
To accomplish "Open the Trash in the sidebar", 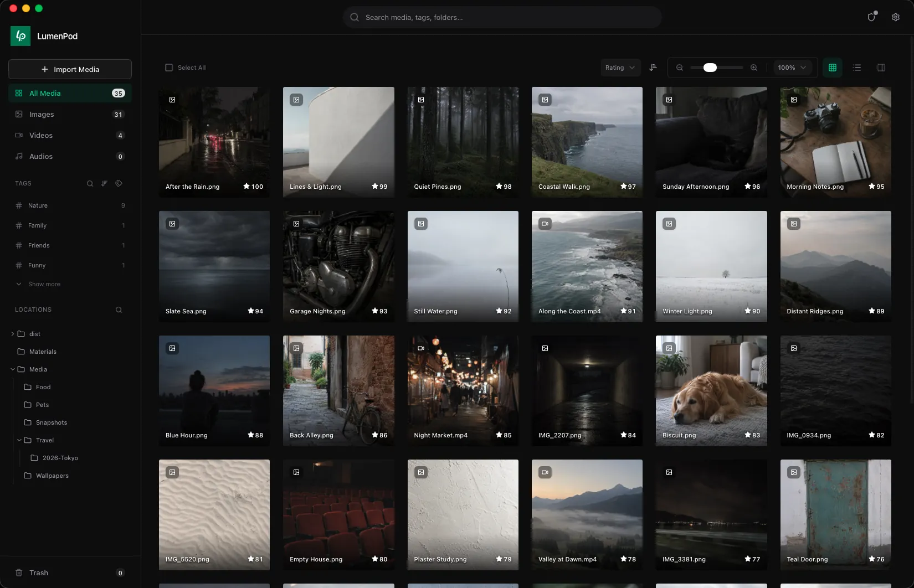I will pyautogui.click(x=70, y=572).
